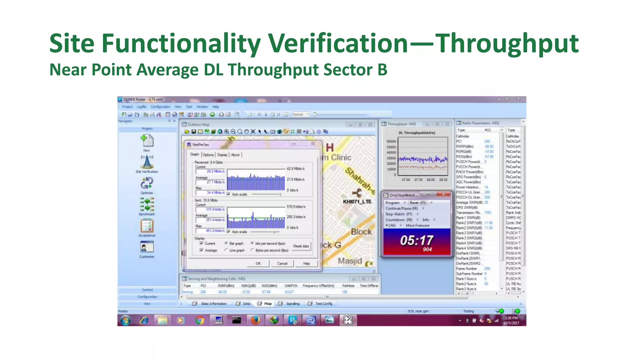Expand the View section in Navigator
The height and width of the screenshot is (362, 644).
147,304
